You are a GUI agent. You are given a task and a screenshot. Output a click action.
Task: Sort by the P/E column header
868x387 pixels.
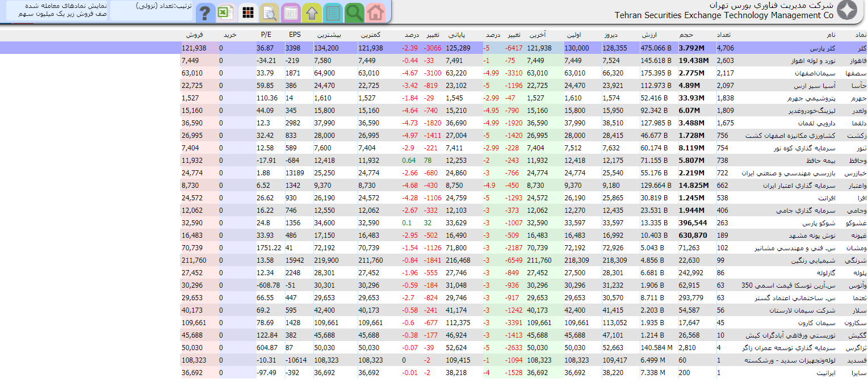266,35
